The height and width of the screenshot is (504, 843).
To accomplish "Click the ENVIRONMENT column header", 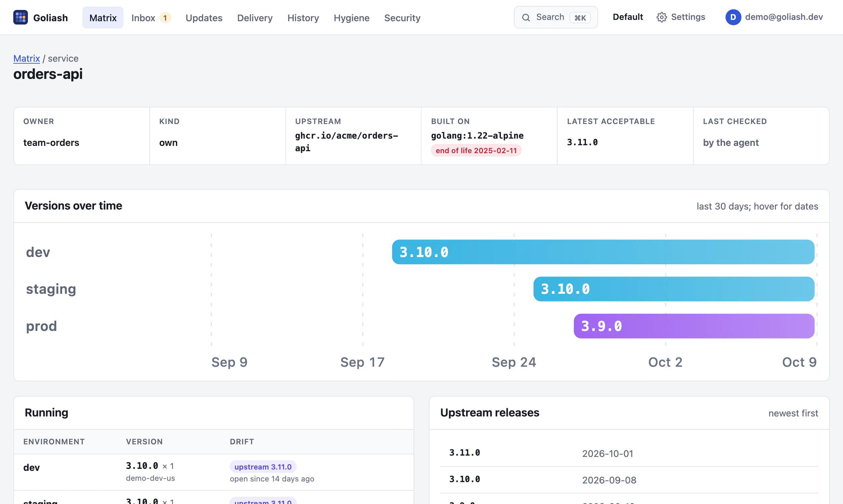I will click(x=54, y=442).
